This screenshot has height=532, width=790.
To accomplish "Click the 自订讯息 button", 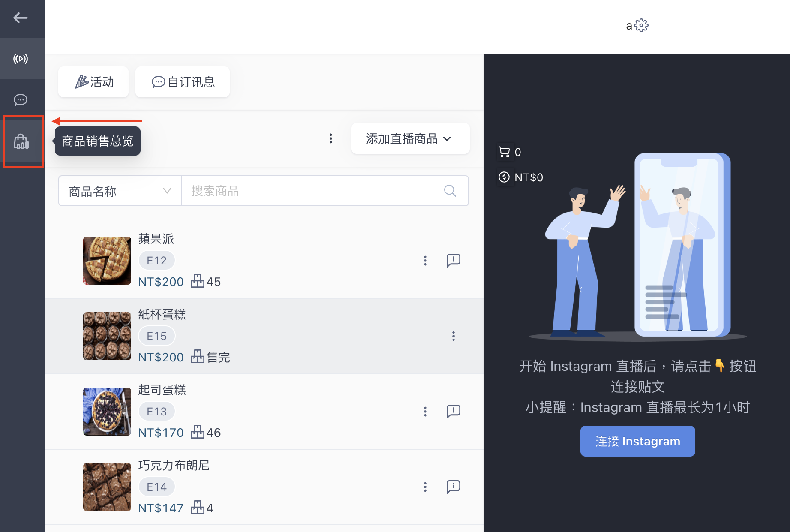I will (x=183, y=82).
